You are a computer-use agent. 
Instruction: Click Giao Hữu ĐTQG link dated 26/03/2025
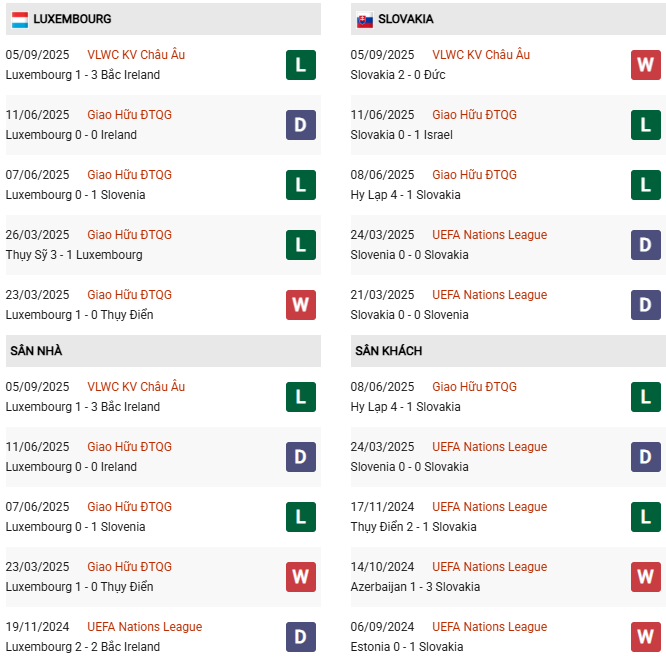point(129,235)
